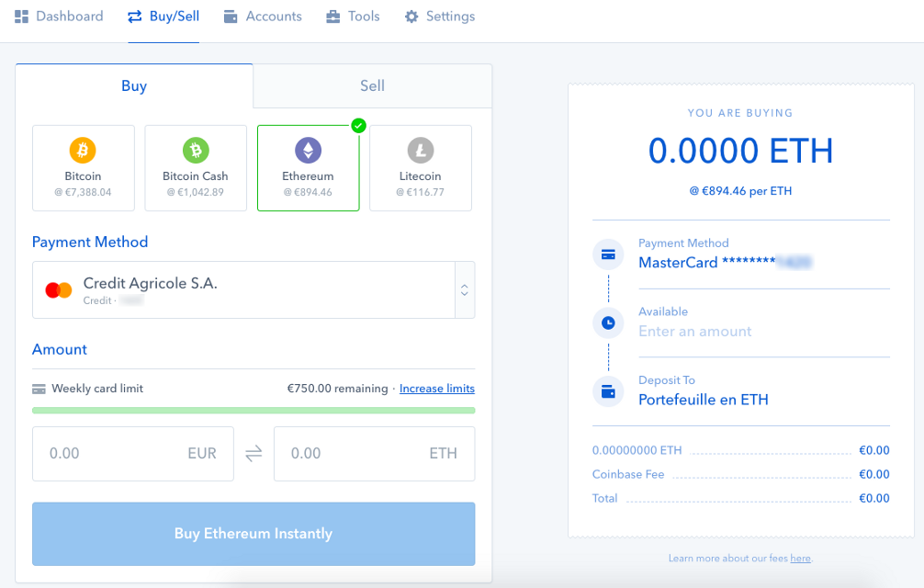Click the clock icon beside Available
This screenshot has width=924, height=588.
point(608,322)
